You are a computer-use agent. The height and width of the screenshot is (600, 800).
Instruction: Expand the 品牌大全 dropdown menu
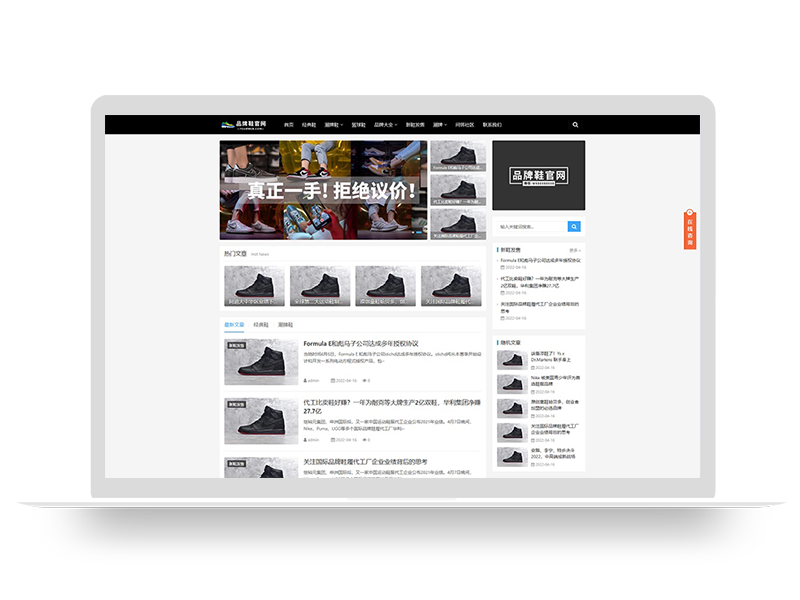[x=384, y=125]
